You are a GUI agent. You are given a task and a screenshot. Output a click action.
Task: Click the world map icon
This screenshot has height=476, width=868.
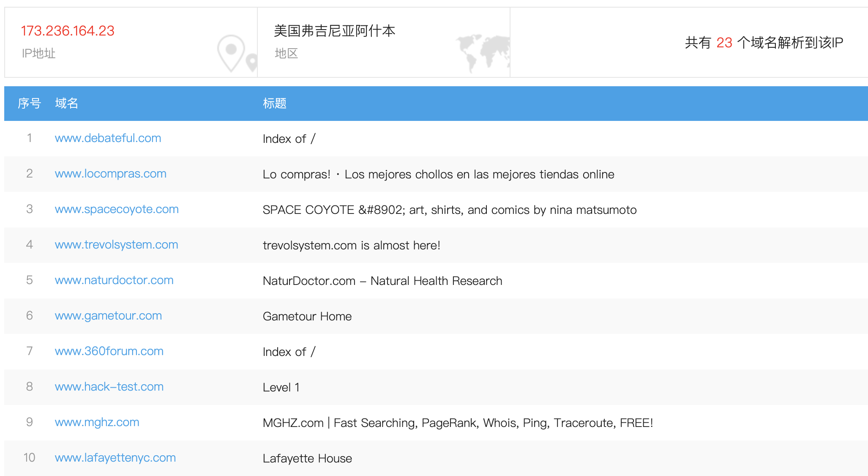pyautogui.click(x=483, y=52)
